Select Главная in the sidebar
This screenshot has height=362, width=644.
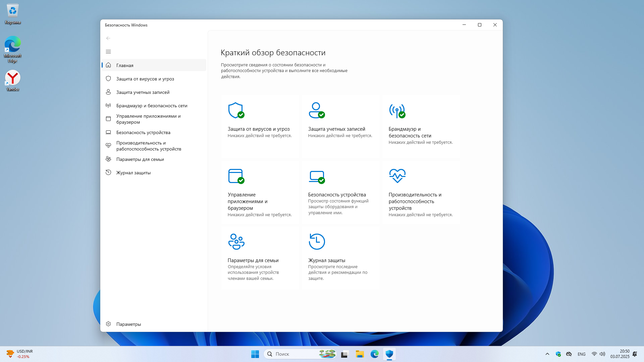click(x=125, y=65)
